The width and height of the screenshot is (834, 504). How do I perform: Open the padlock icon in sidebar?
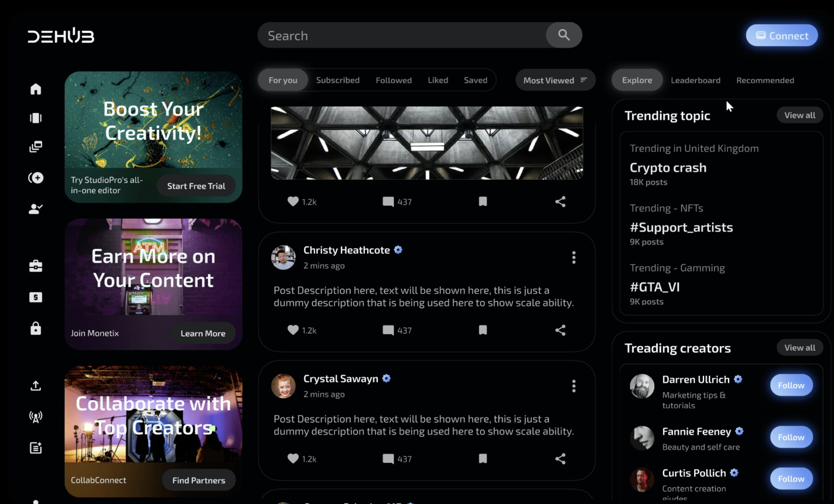[36, 328]
